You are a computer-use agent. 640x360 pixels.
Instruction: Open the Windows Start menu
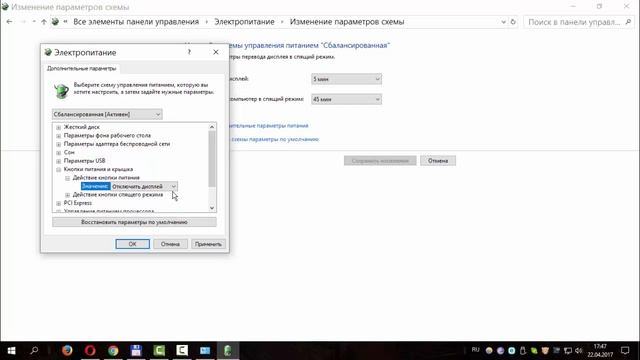pyautogui.click(x=11, y=351)
